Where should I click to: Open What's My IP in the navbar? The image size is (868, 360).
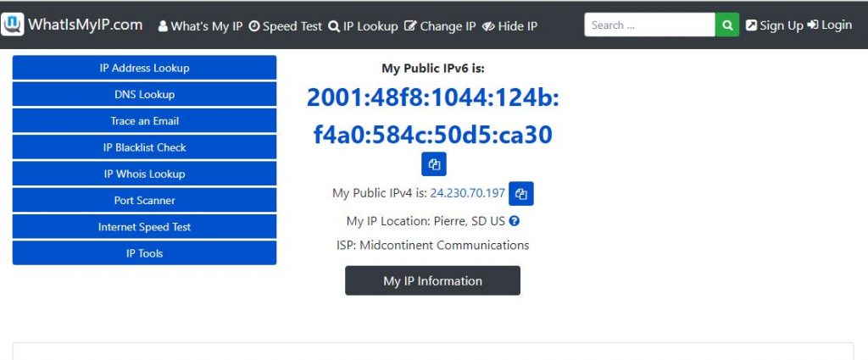point(200,26)
